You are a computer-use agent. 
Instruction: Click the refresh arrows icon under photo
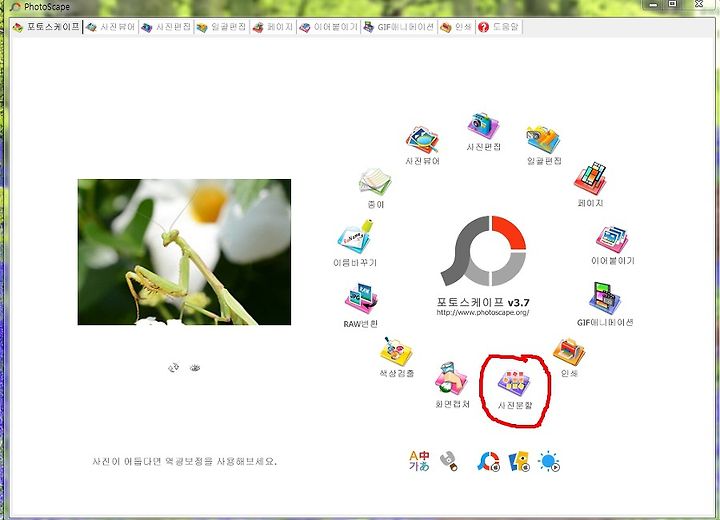coord(173,367)
